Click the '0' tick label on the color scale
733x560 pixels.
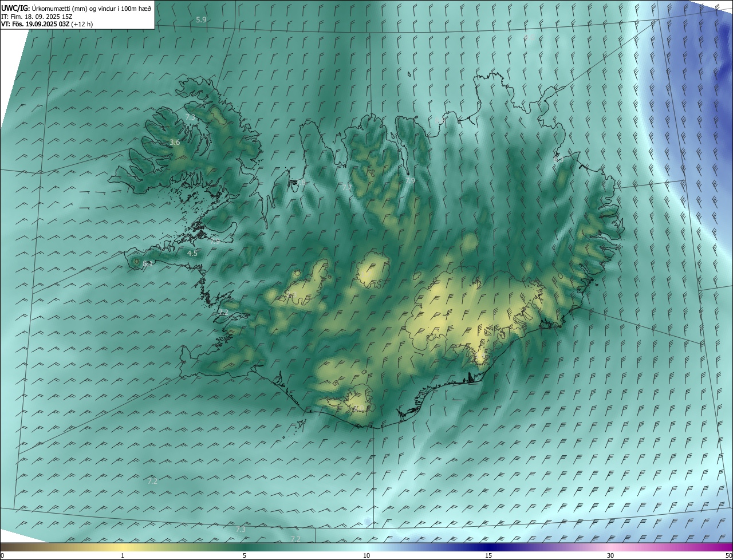tap(2, 555)
